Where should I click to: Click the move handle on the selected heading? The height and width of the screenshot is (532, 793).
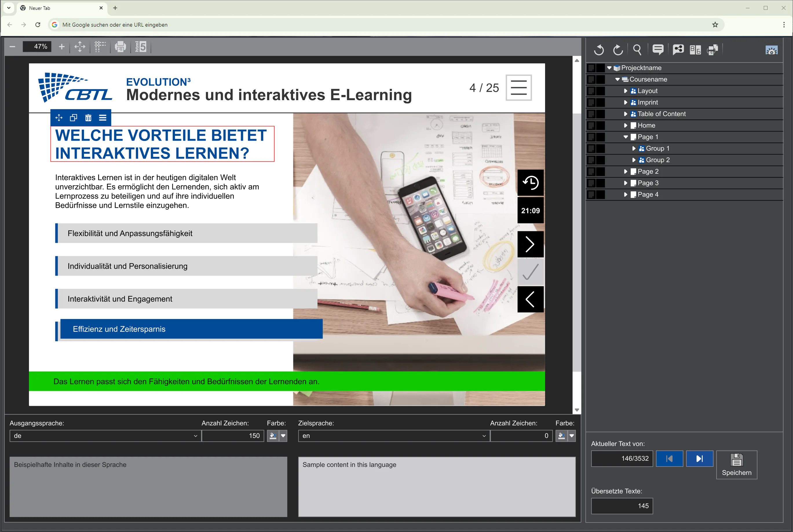[x=59, y=118]
